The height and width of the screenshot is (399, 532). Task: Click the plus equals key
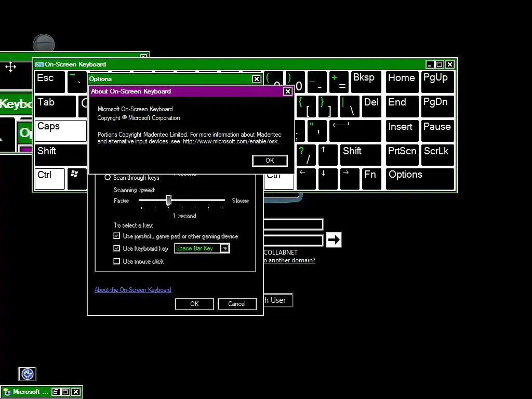click(339, 82)
